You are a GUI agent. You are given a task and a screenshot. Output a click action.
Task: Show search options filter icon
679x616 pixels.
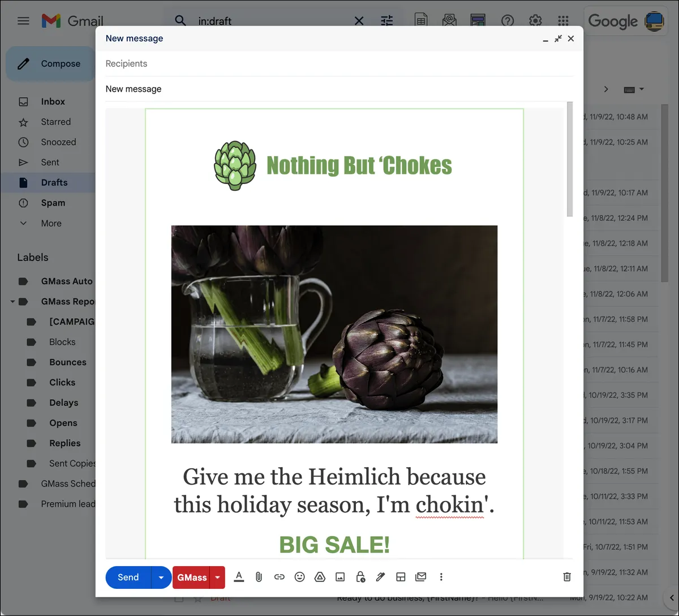[x=387, y=21]
